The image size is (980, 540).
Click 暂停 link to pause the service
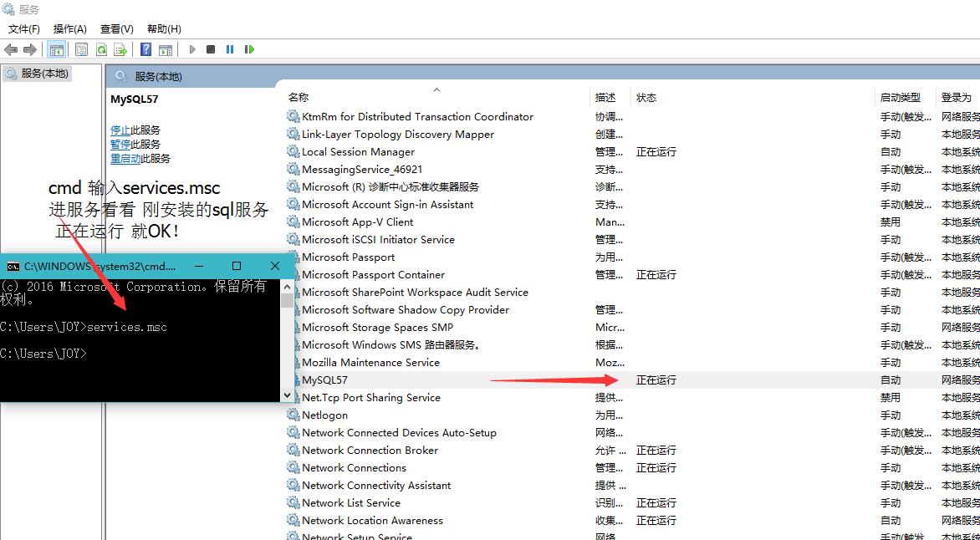120,145
